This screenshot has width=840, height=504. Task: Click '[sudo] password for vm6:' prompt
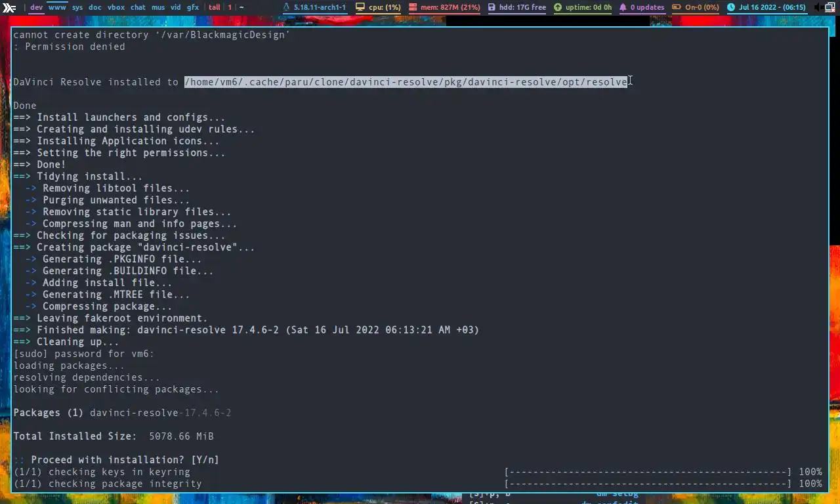coord(84,354)
